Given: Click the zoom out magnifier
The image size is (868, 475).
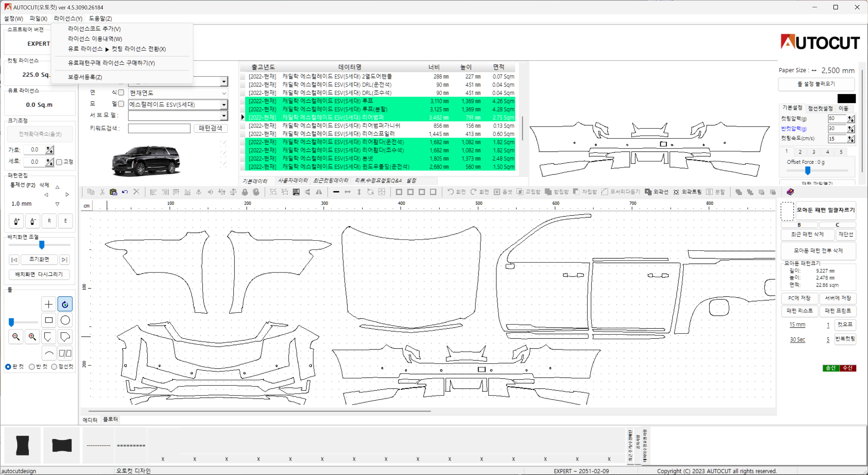Looking at the screenshot, I should 16,337.
